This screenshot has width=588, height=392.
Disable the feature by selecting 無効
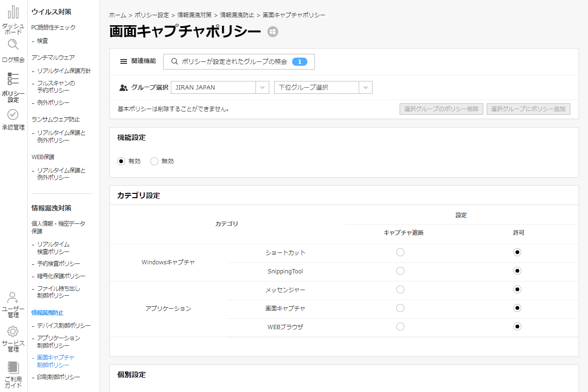point(154,161)
